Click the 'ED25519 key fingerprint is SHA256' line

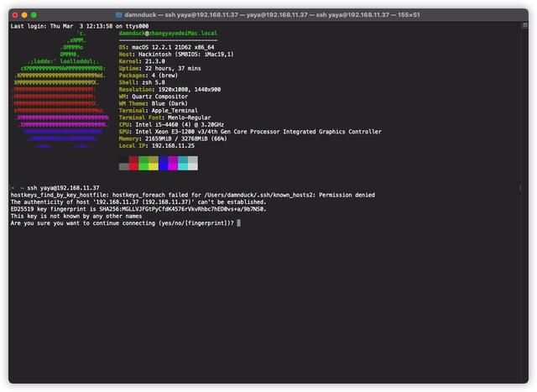[x=138, y=209]
